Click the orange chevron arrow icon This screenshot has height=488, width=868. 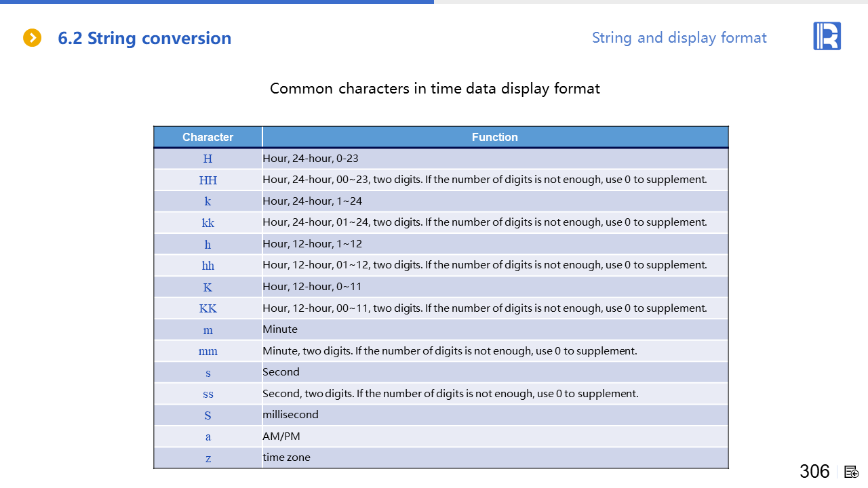click(x=32, y=38)
